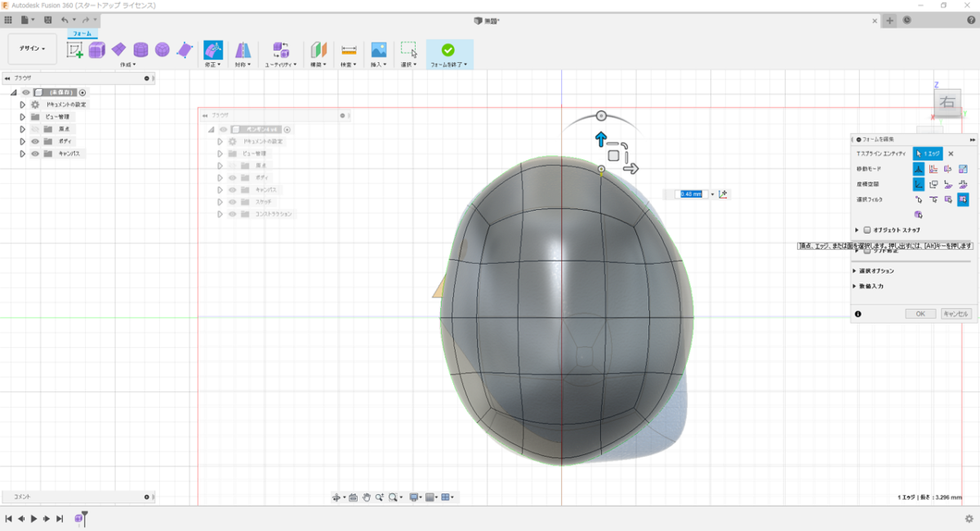
Task: Open the 選択 menu
Action: point(409,64)
